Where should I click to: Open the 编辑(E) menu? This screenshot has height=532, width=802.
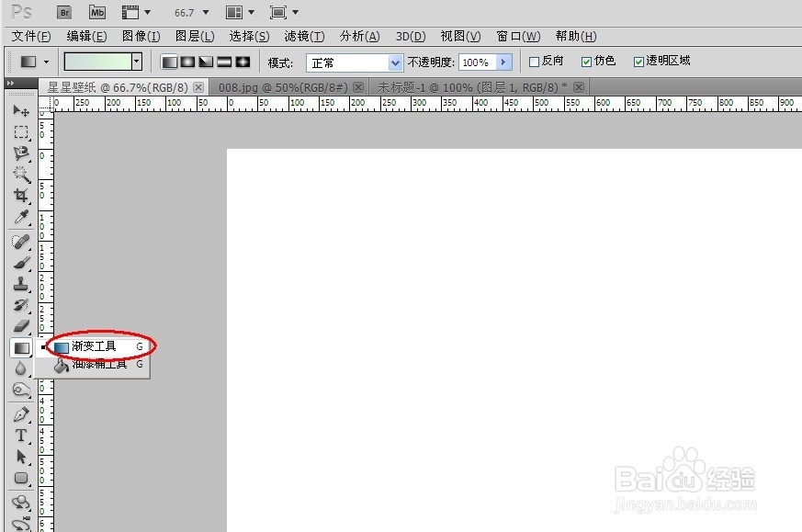pos(86,37)
